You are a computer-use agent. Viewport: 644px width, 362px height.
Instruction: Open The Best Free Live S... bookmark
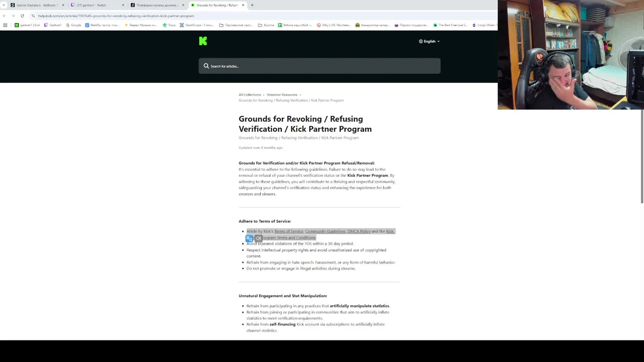(x=450, y=25)
